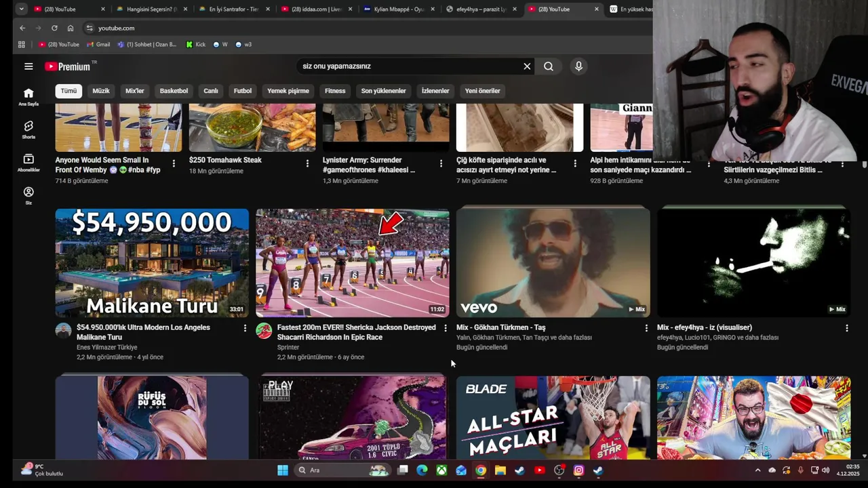
Task: Select the Yeni öneriler filter chip
Action: click(482, 91)
